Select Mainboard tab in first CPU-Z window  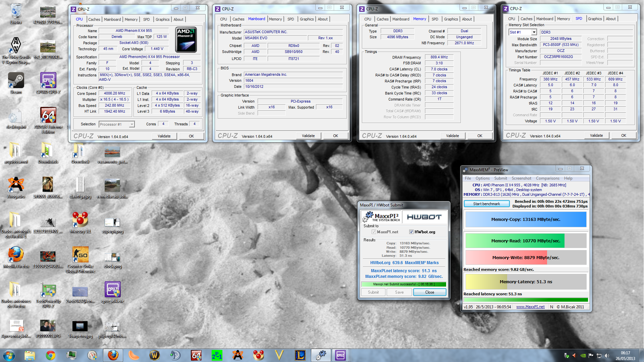[112, 19]
